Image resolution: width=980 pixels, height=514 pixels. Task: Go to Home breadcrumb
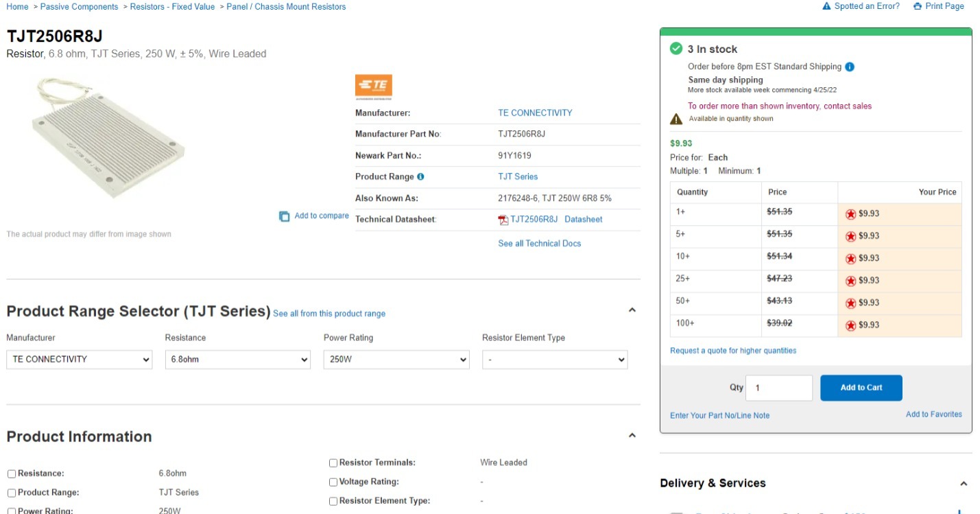point(17,7)
